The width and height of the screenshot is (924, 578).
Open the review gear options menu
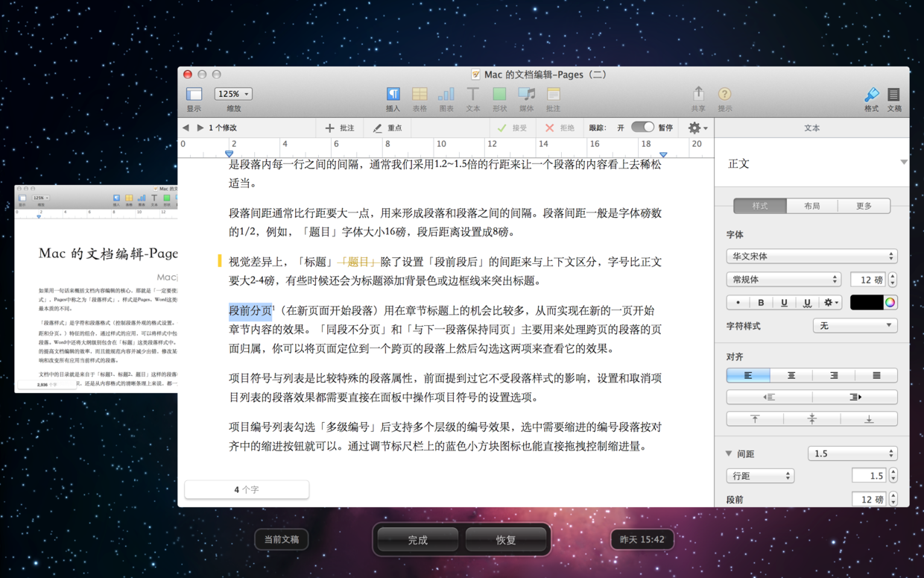[x=697, y=128]
